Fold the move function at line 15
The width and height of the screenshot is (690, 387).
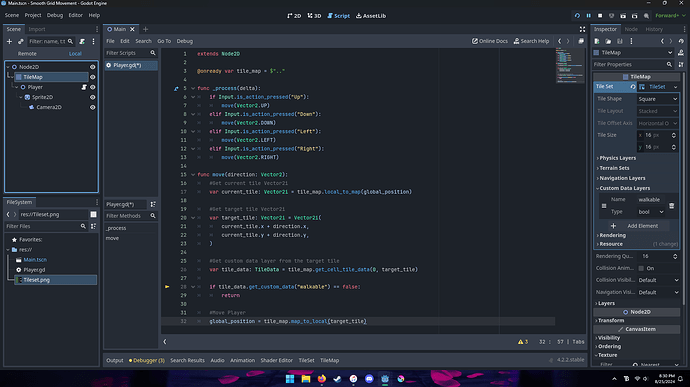click(193, 174)
